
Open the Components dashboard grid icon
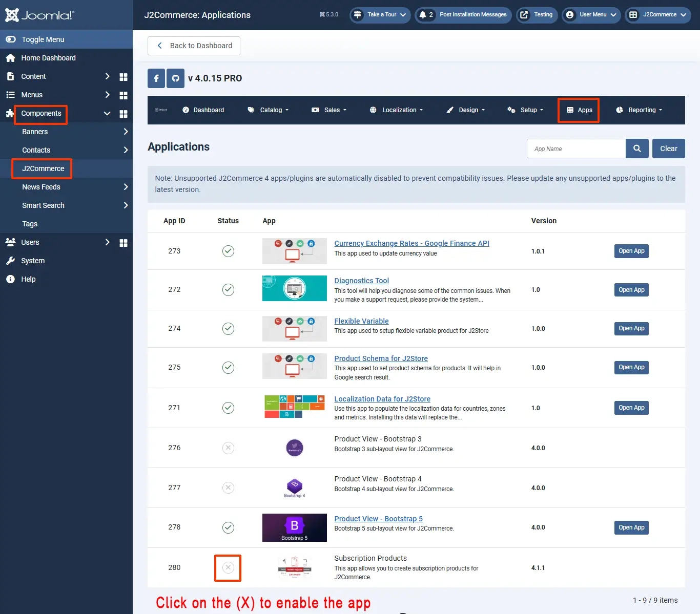123,114
